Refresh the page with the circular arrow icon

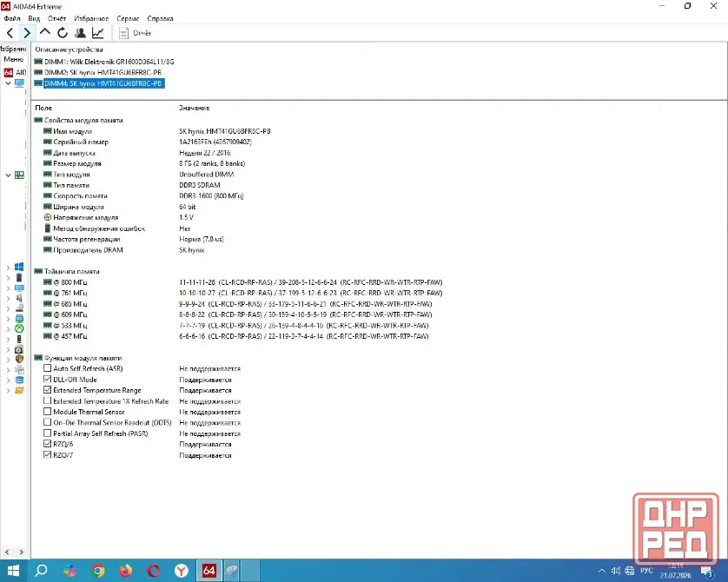[x=63, y=33]
